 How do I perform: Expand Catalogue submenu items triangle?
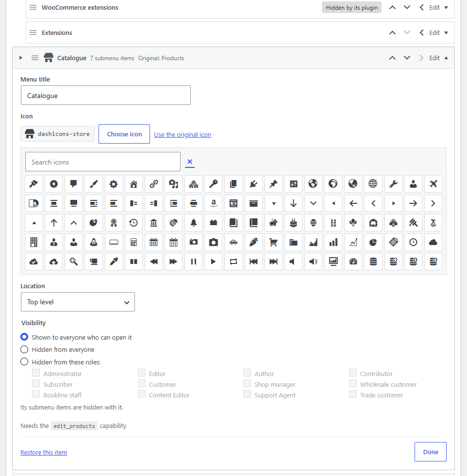(x=21, y=58)
